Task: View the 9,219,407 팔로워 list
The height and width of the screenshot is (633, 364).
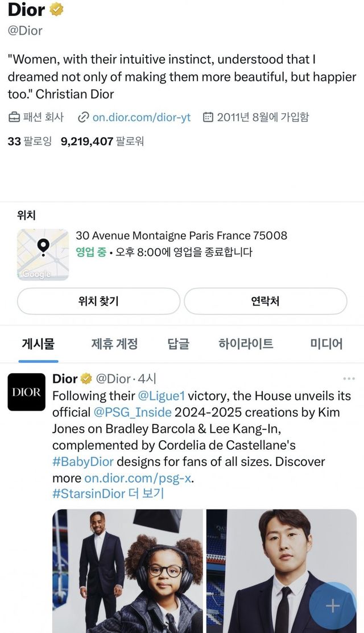Action: point(102,141)
